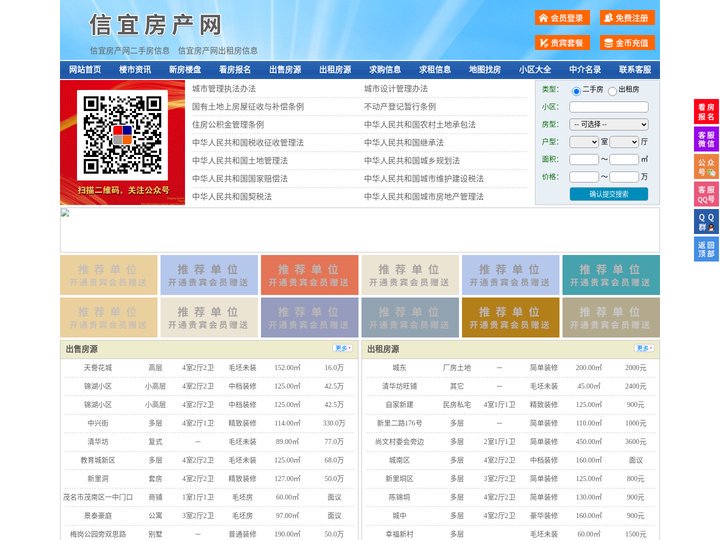720x540 pixels.
Task: Click the 免费注册 button
Action: point(627,18)
